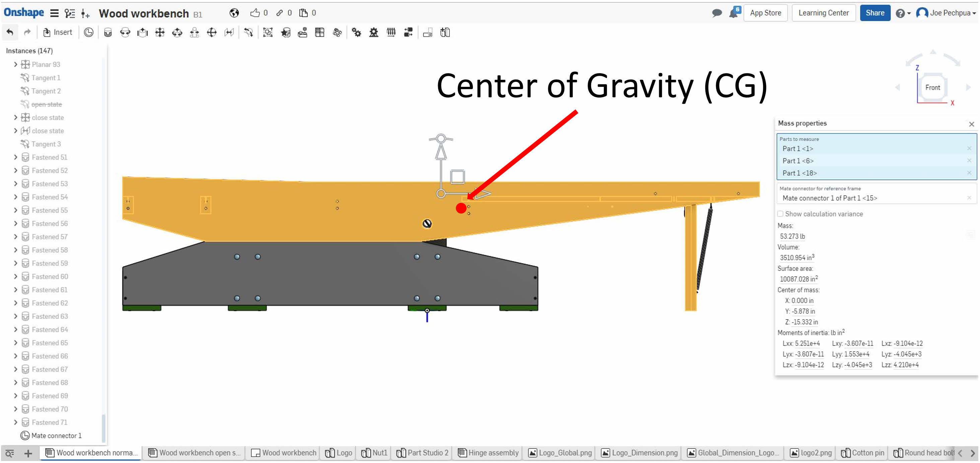Viewport: 980px width, 463px height.
Task: Expand the Fastened 60 tree item
Action: [16, 277]
